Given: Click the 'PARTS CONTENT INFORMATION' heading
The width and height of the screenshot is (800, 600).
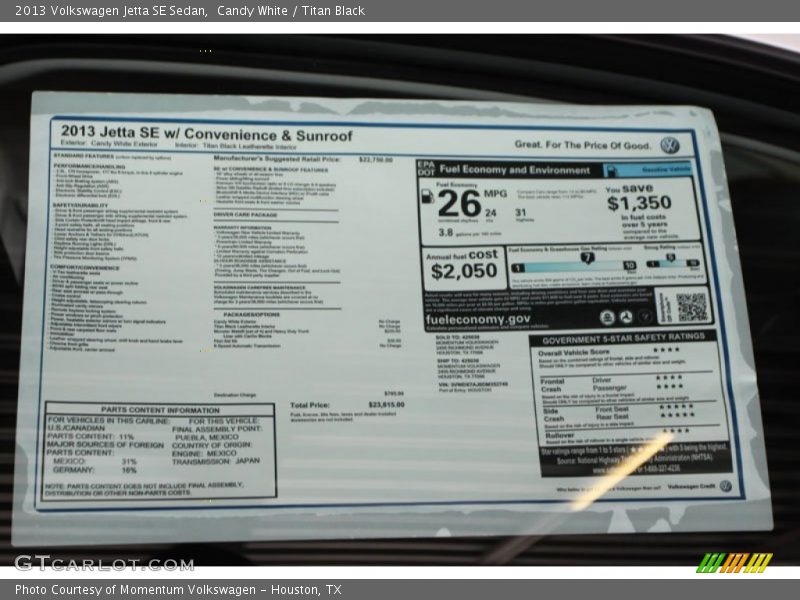Looking at the screenshot, I should tap(160, 410).
